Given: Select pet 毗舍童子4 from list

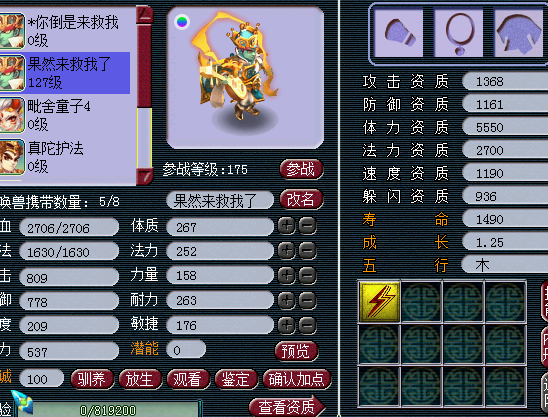Looking at the screenshot, I should [65, 115].
